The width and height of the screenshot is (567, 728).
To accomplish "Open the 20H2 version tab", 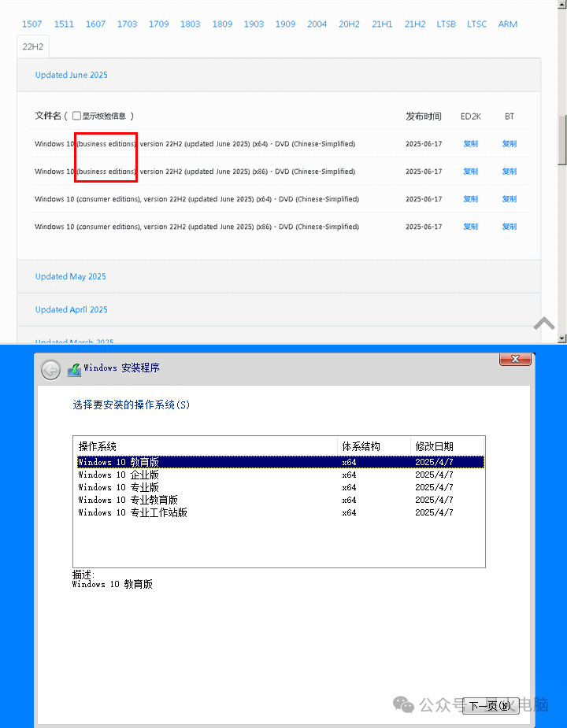I will 349,24.
